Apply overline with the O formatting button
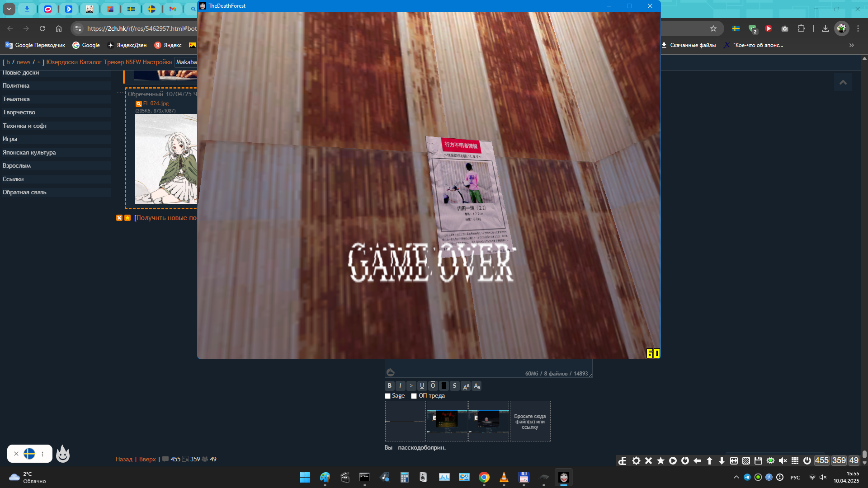Screen dimensions: 868x488 click(x=433, y=386)
